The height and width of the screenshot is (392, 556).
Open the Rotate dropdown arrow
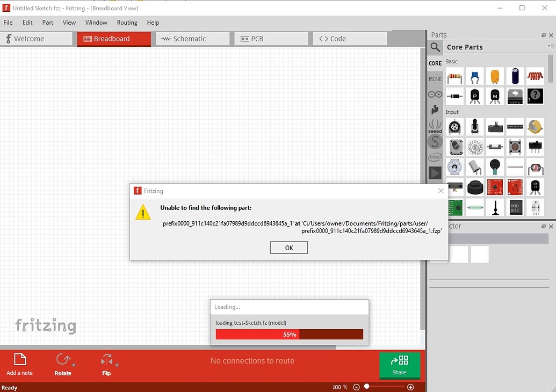point(74,365)
